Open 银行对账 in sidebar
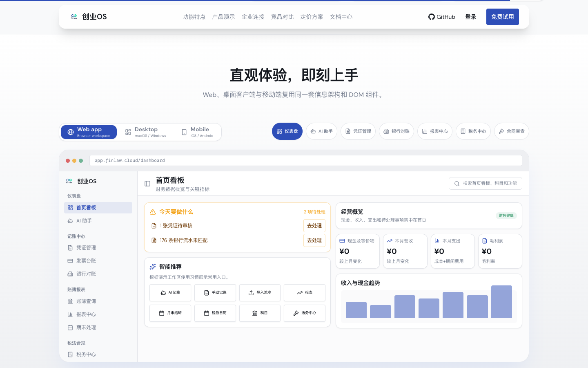Viewport: 588px width, 368px height. [x=98, y=274]
